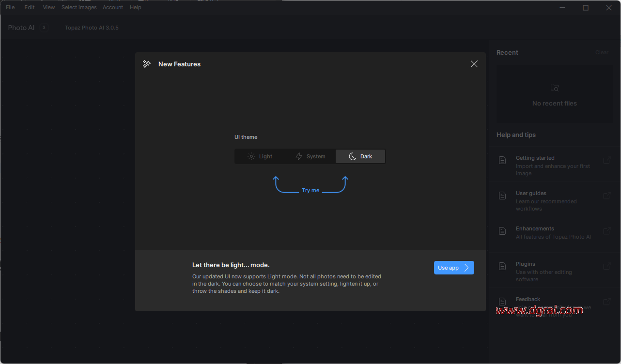The height and width of the screenshot is (364, 621).
Task: Open the Feedback external link icon
Action: (607, 301)
